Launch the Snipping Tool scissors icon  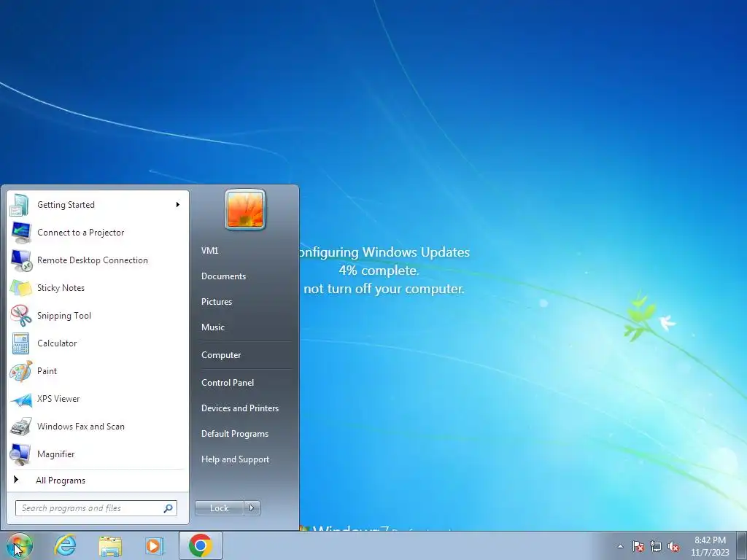click(20, 316)
